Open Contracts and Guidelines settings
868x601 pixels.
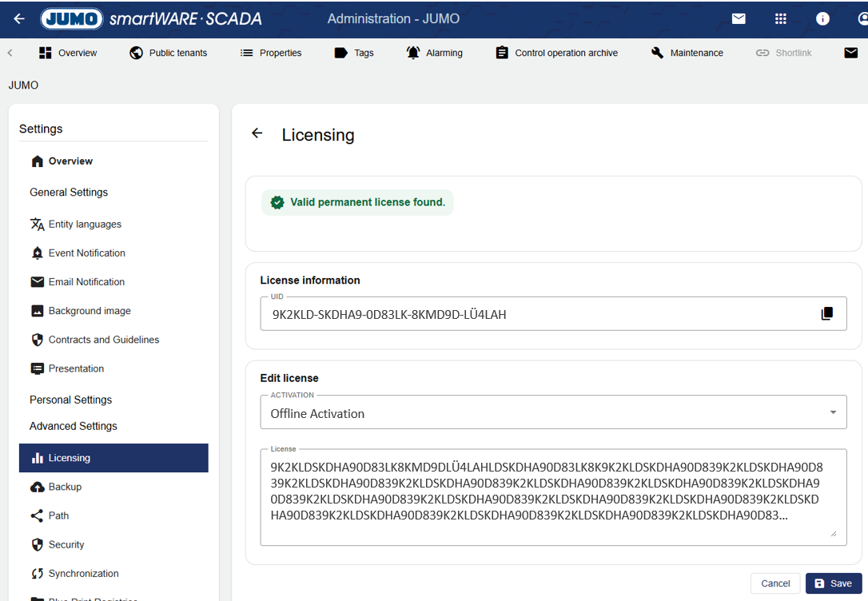pos(113,340)
